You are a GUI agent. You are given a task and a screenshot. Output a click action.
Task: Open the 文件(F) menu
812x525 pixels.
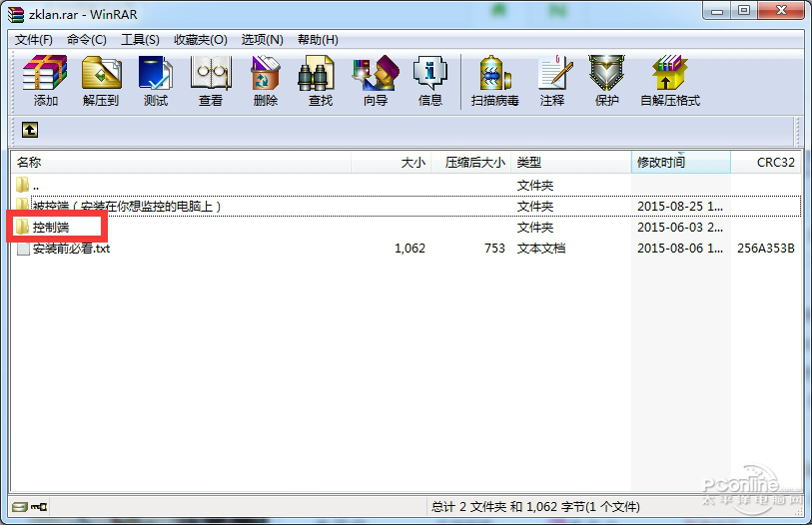coord(34,40)
